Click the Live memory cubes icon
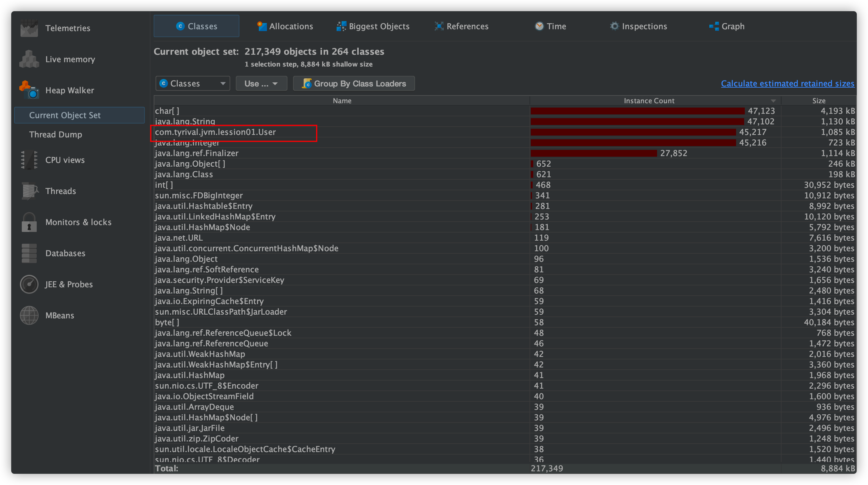Image resolution: width=868 pixels, height=485 pixels. [x=29, y=59]
